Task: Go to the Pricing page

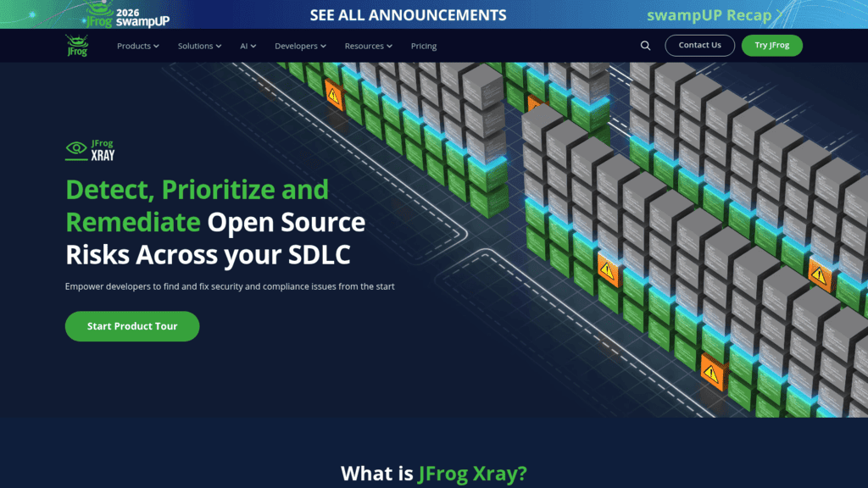Action: click(x=424, y=46)
